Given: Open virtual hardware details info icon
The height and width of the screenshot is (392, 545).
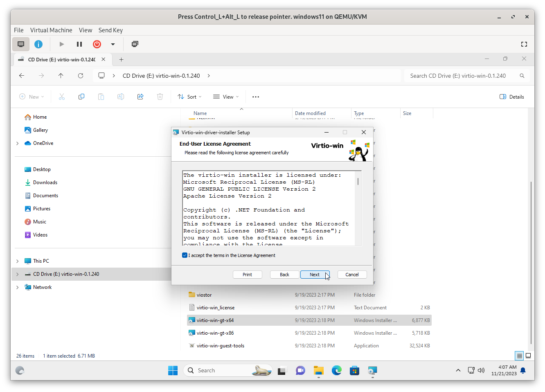Looking at the screenshot, I should click(x=38, y=44).
